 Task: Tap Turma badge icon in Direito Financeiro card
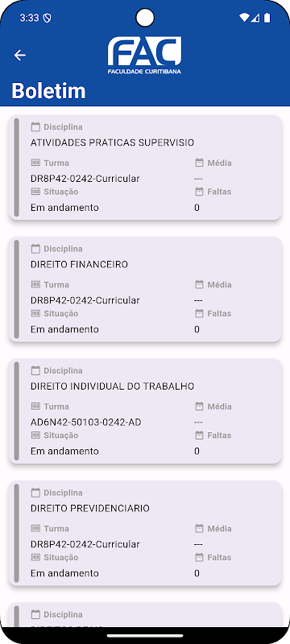pos(35,285)
